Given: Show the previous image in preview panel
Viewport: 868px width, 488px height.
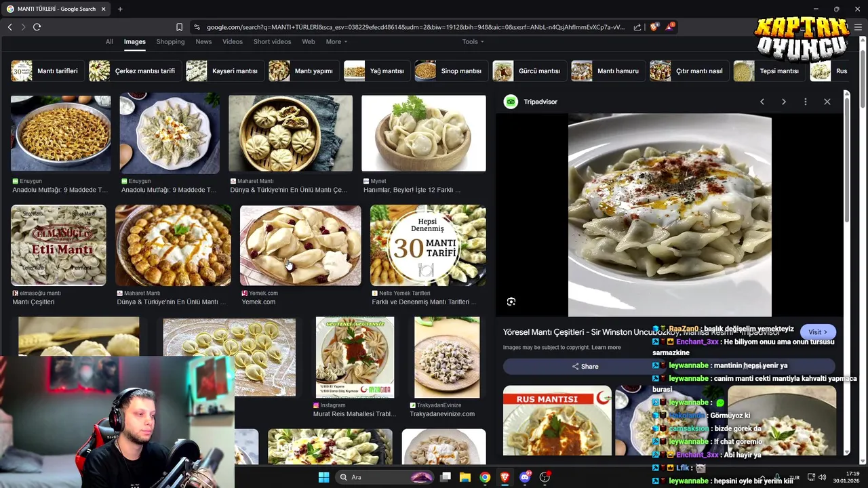Looking at the screenshot, I should click(x=762, y=102).
